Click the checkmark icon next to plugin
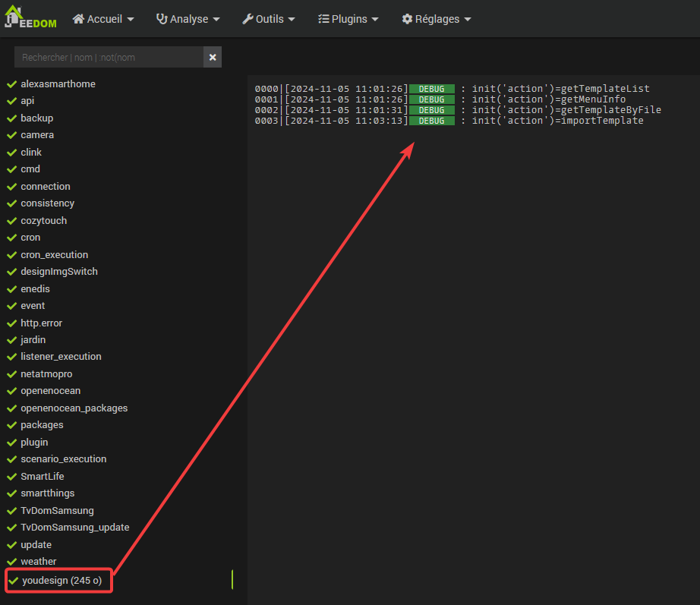The height and width of the screenshot is (605, 700). 12,443
